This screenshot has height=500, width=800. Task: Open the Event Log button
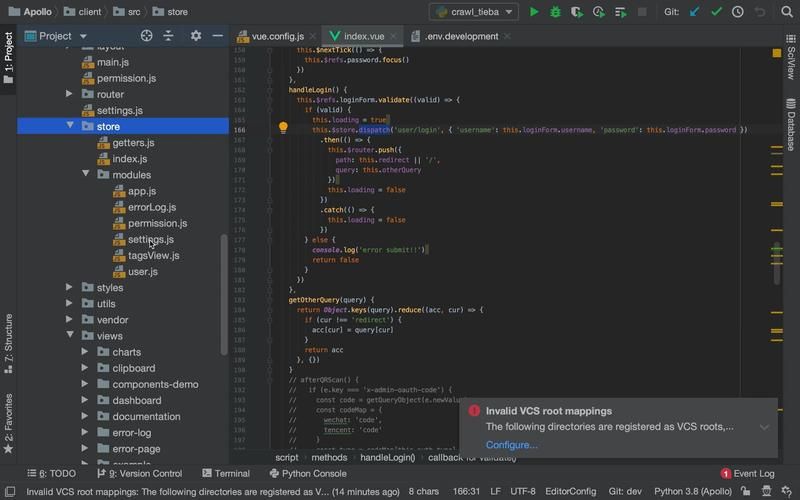coord(747,473)
